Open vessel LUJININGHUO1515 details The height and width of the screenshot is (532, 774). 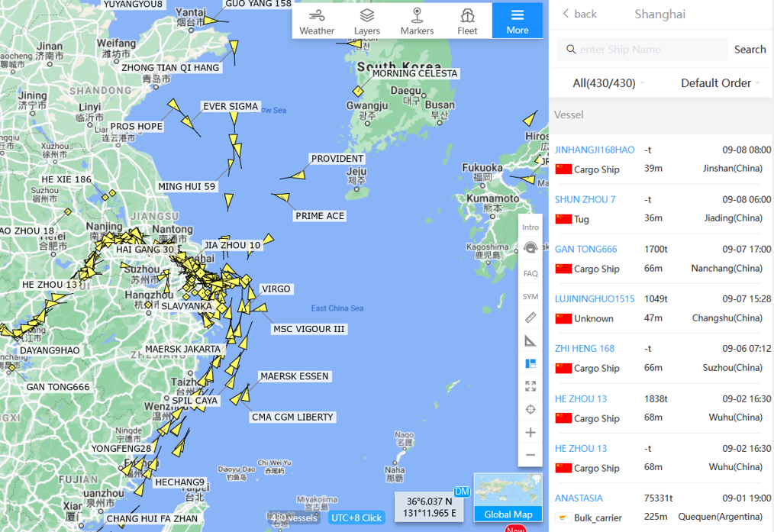(x=595, y=298)
